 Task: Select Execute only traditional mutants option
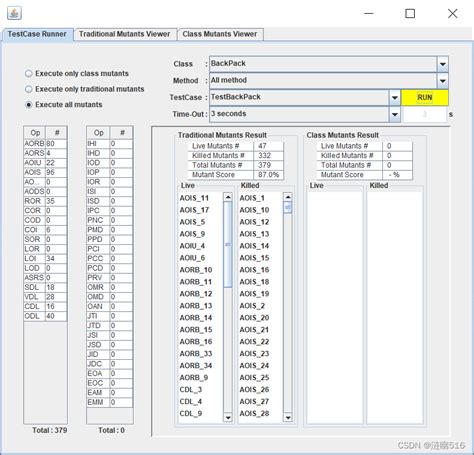tap(29, 89)
